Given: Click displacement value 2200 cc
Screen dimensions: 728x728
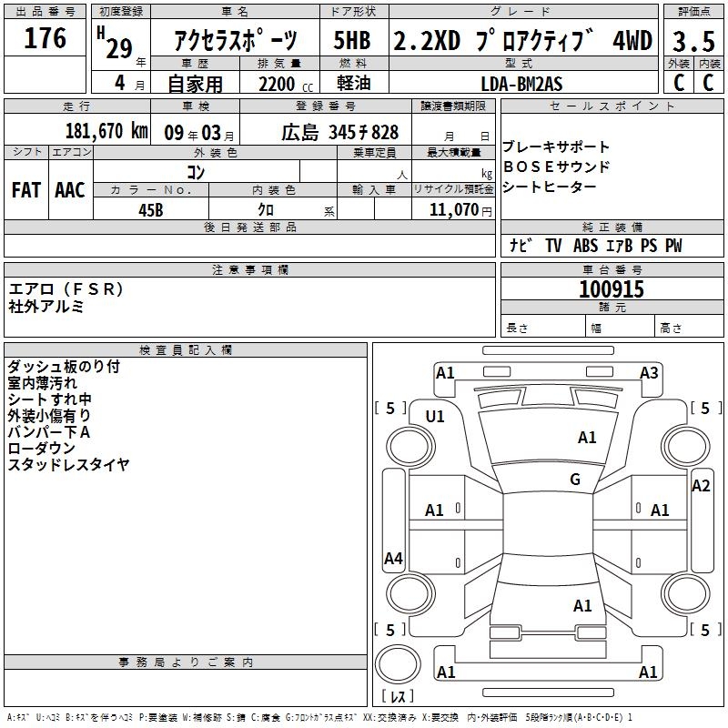Looking at the screenshot, I should point(286,85).
